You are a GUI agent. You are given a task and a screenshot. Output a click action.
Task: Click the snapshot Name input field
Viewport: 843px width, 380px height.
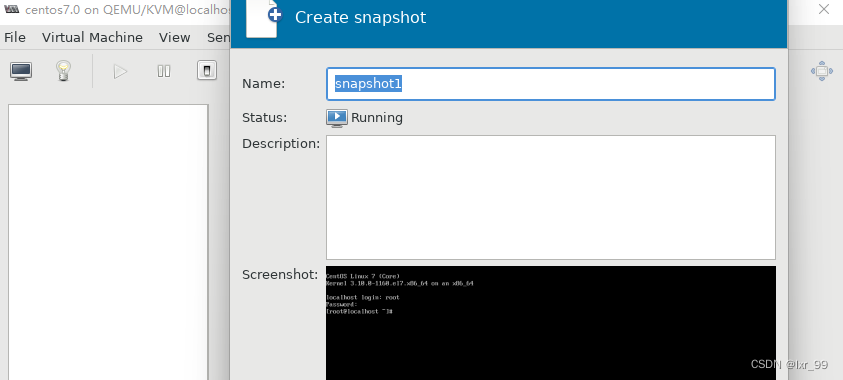point(551,84)
